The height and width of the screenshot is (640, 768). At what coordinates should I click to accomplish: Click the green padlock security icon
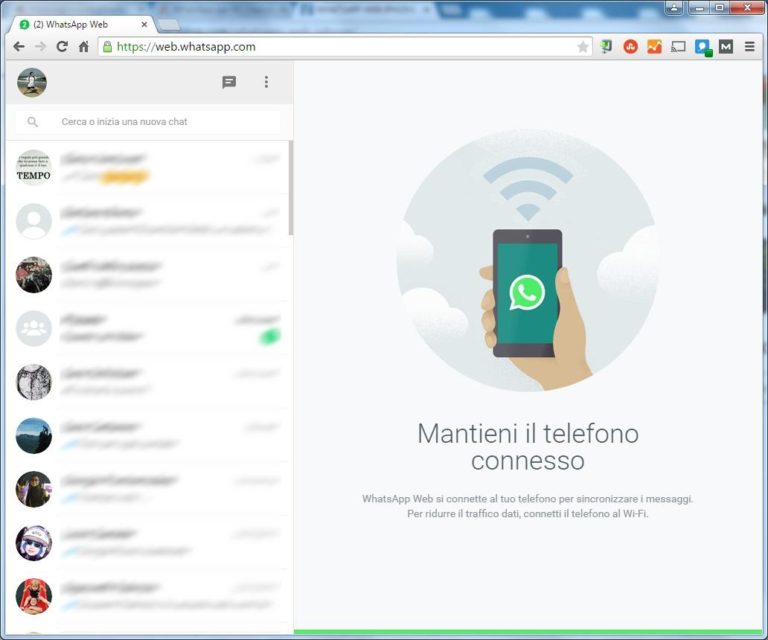107,47
